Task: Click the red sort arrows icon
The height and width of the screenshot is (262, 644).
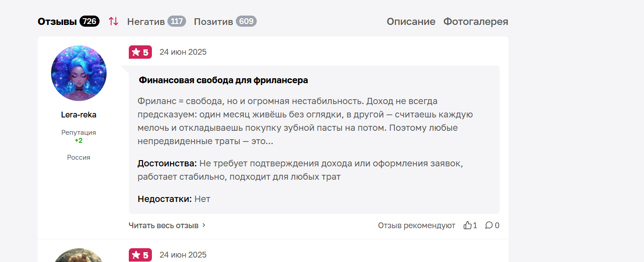Action: coord(113,21)
